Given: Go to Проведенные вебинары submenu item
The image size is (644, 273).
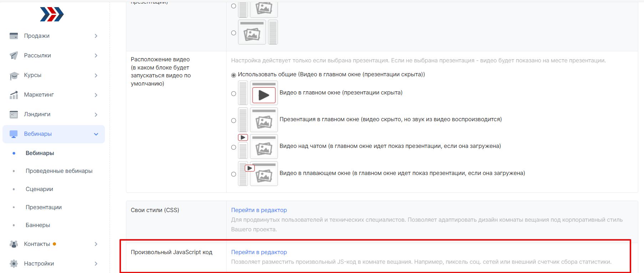Looking at the screenshot, I should point(59,171).
